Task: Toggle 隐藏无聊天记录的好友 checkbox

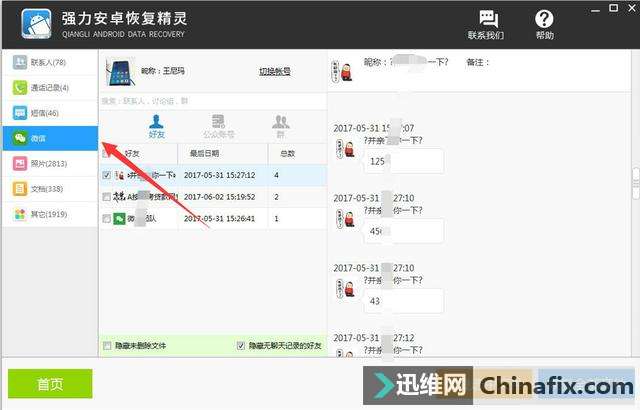Action: 241,346
